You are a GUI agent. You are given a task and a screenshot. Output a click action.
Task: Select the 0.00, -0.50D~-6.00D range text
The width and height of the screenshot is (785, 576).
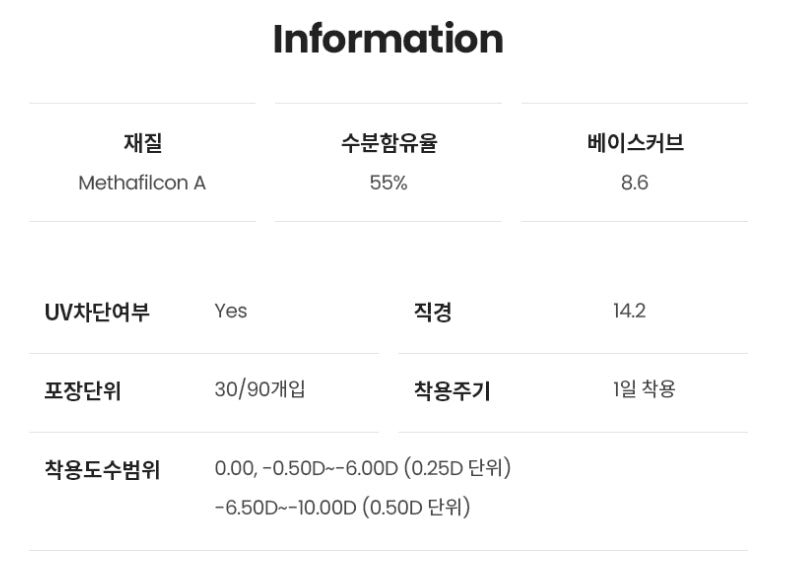306,468
